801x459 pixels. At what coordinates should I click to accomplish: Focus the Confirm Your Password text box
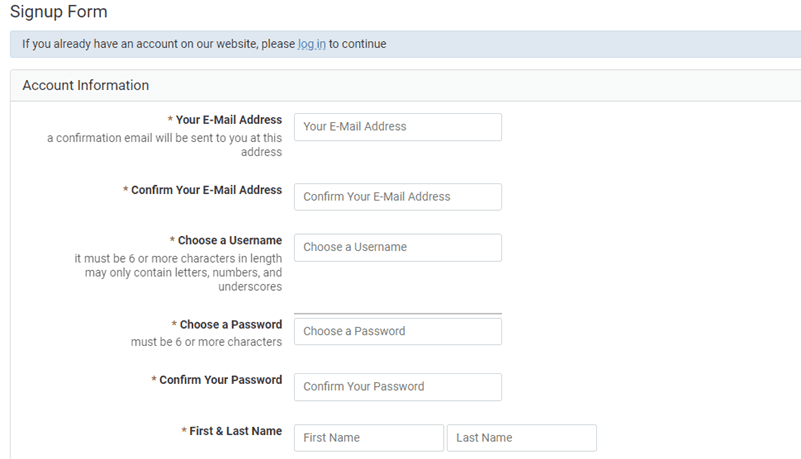[397, 387]
